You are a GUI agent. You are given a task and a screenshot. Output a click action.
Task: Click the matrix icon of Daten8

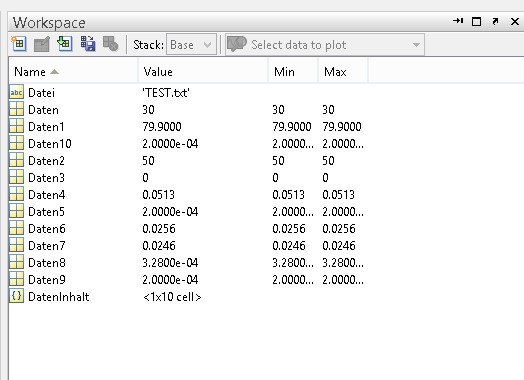click(16, 262)
